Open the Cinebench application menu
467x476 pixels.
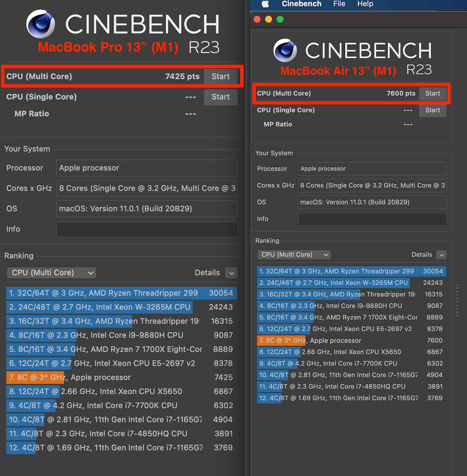point(301,4)
